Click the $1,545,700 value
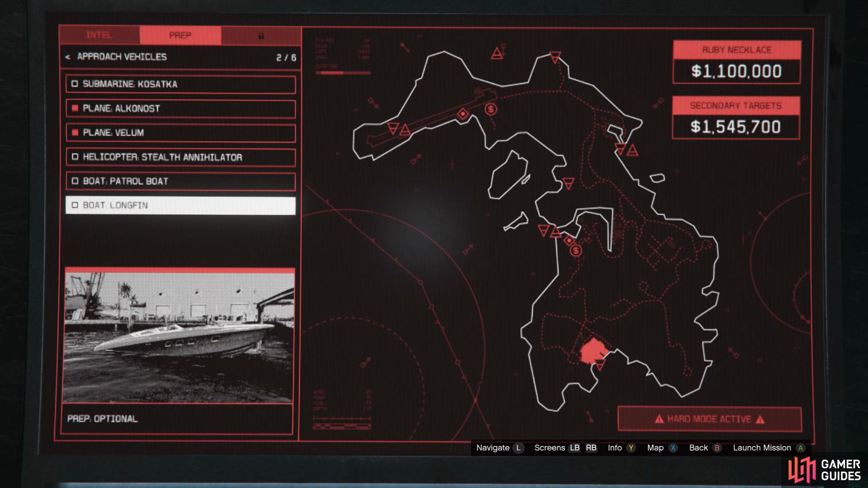868x488 pixels. [x=736, y=127]
